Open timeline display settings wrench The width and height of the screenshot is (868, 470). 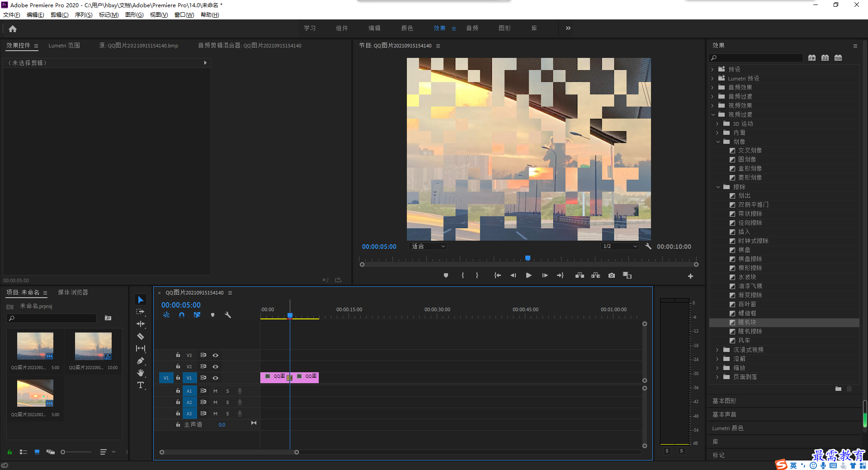[x=228, y=315]
